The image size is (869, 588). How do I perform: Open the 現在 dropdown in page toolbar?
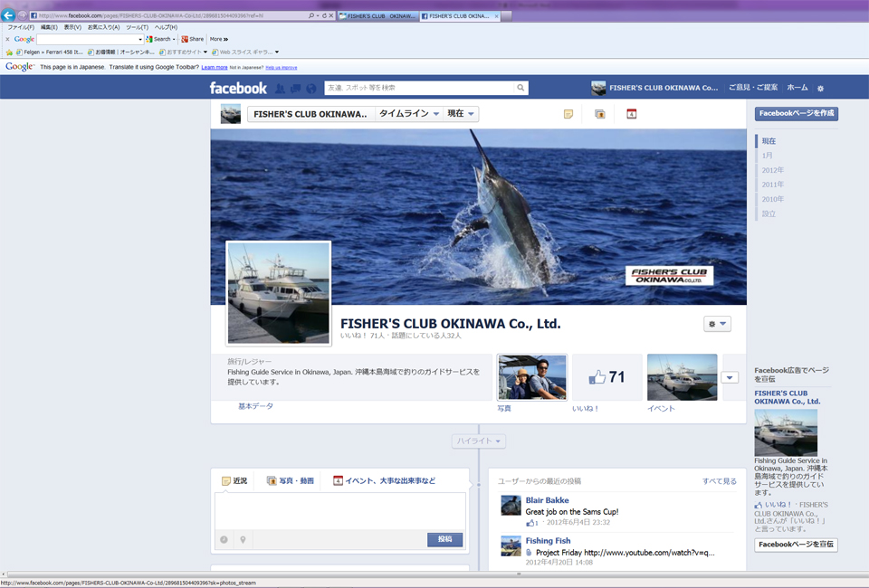pos(461,114)
